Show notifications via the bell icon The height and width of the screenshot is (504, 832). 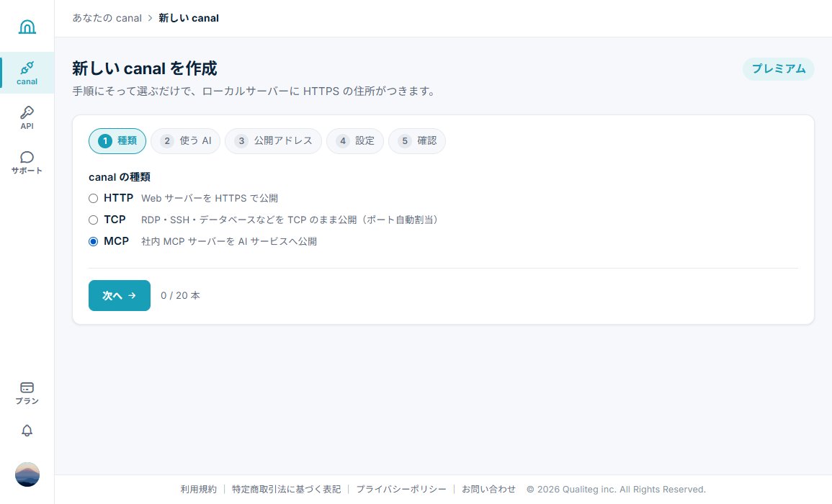tap(27, 431)
